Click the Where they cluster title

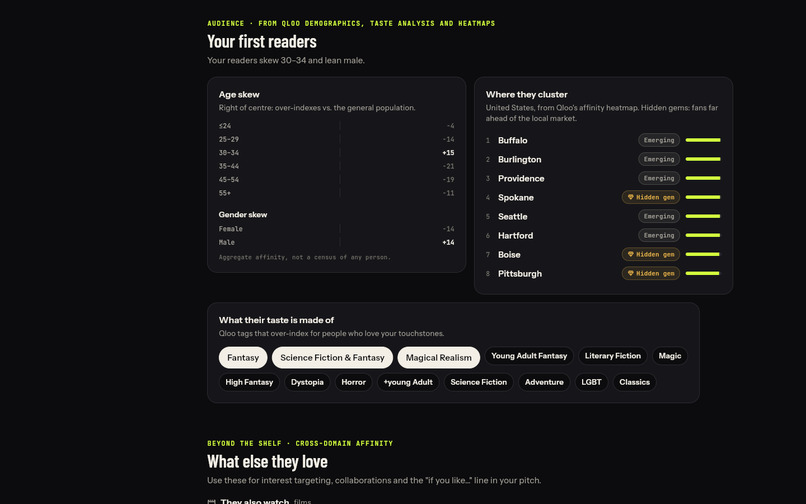[526, 95]
